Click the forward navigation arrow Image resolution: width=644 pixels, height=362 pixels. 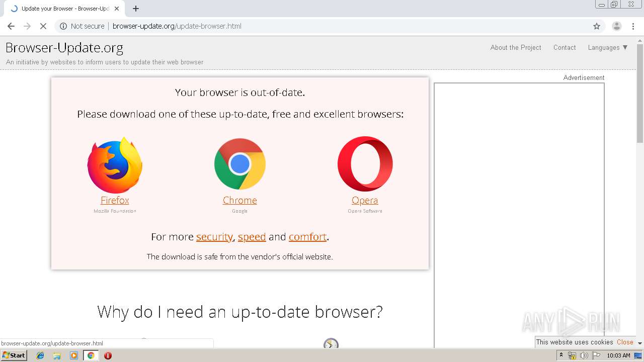[x=27, y=26]
